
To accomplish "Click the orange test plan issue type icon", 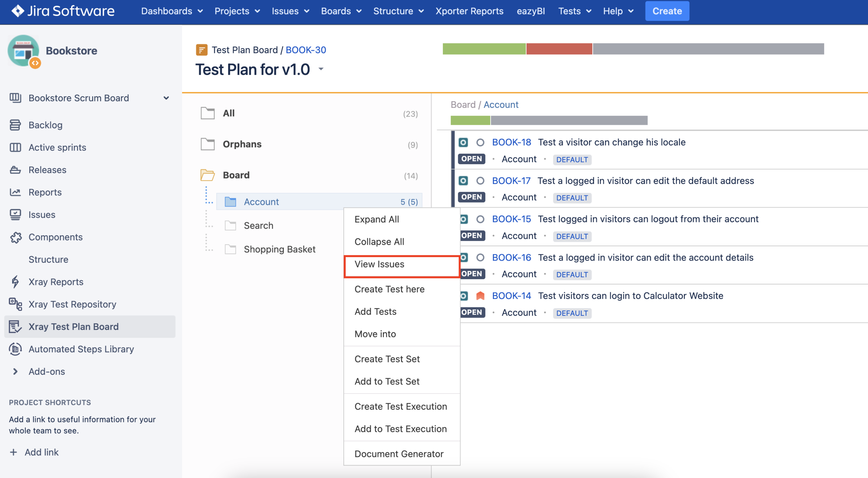I will [x=201, y=50].
